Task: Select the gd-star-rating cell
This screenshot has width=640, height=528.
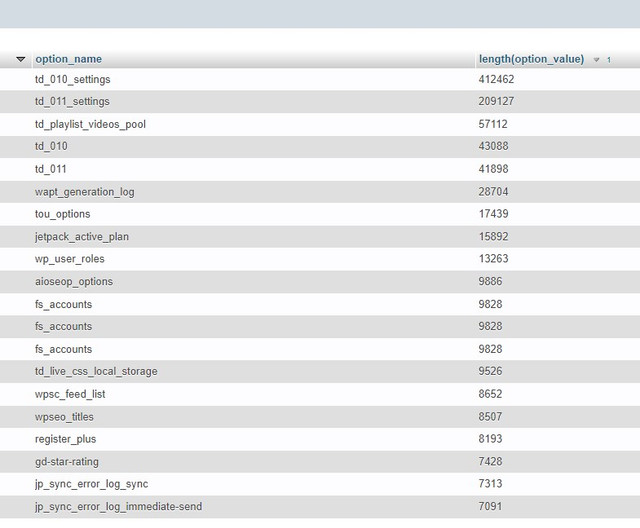Action: pyautogui.click(x=67, y=462)
